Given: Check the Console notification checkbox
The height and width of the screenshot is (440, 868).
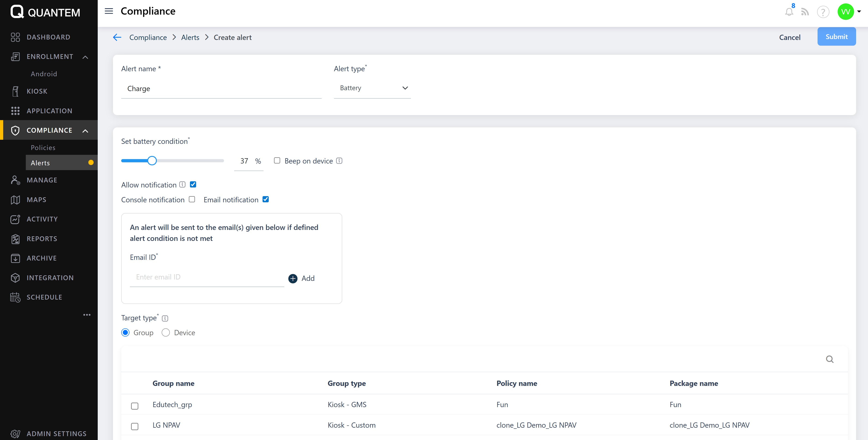Looking at the screenshot, I should (x=192, y=199).
